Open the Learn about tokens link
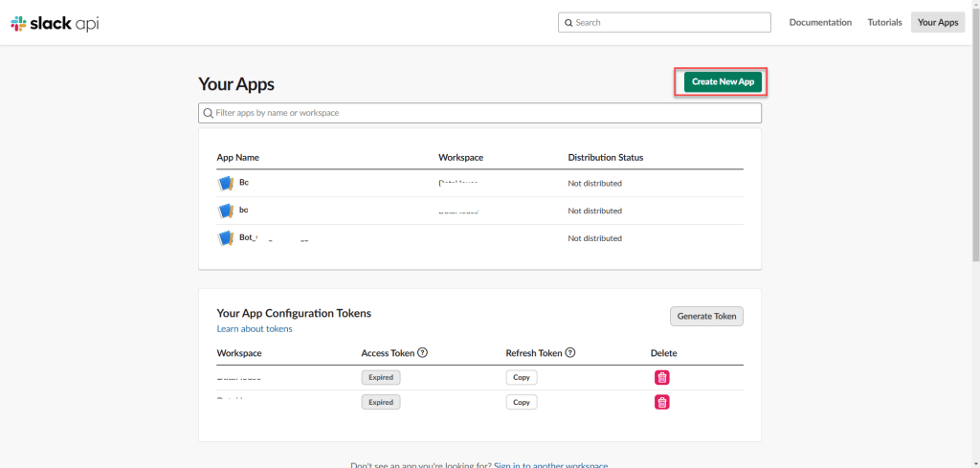The image size is (980, 468). (255, 329)
